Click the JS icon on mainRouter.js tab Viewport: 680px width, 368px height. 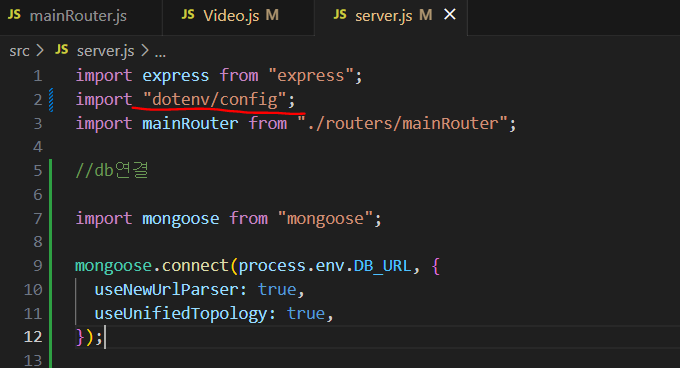pyautogui.click(x=14, y=15)
